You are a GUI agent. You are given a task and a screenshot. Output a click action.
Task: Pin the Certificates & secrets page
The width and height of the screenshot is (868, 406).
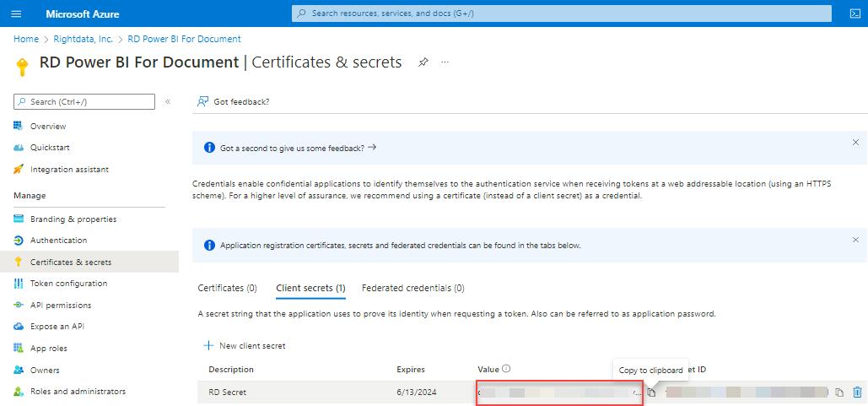click(423, 62)
